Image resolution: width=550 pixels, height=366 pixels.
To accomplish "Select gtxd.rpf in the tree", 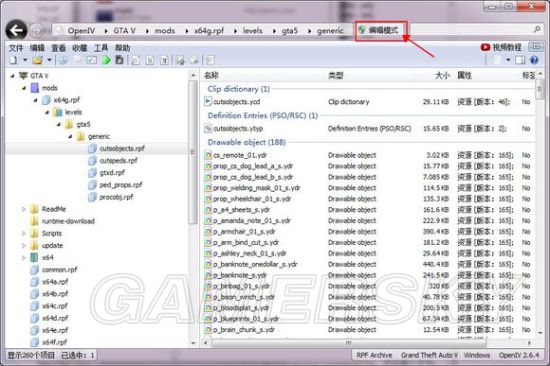I will tap(112, 173).
